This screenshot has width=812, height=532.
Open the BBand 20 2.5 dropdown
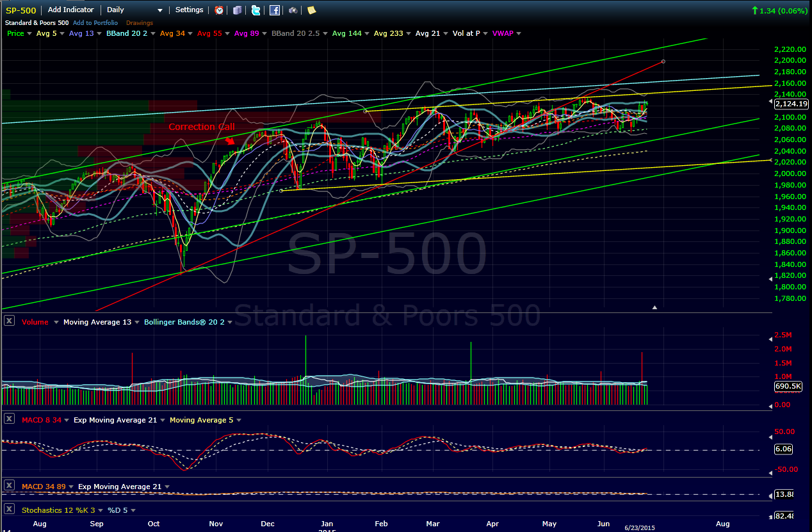(x=325, y=33)
